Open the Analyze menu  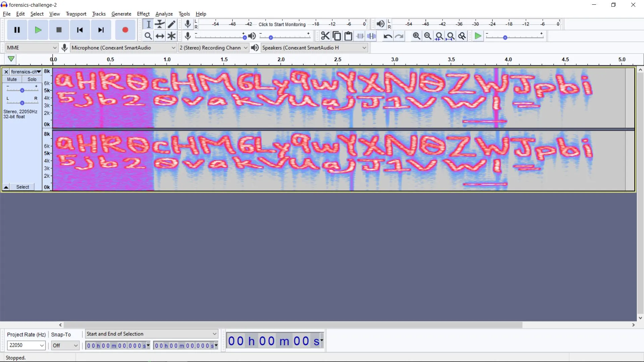164,14
